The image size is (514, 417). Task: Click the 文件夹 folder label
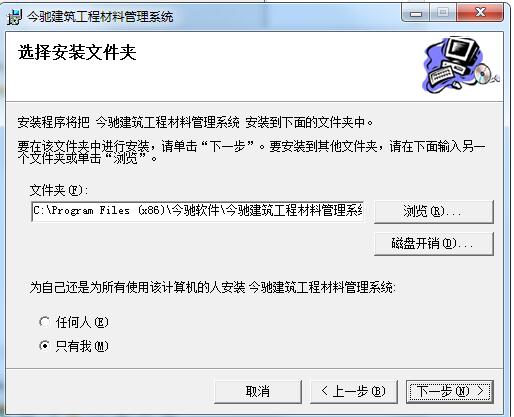point(59,190)
